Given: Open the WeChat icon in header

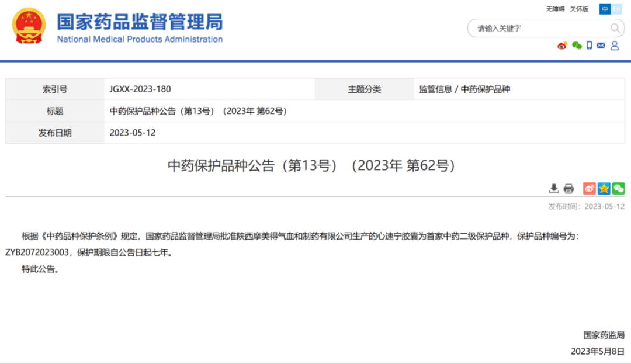Looking at the screenshot, I should pyautogui.click(x=577, y=46).
